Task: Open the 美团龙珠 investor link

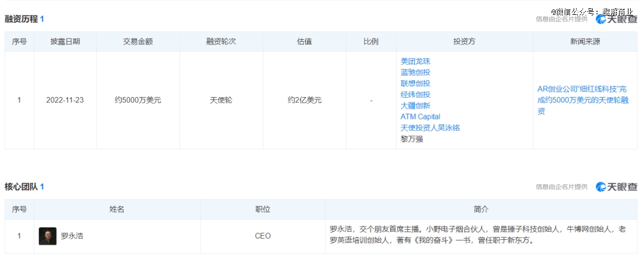Action: pos(415,61)
